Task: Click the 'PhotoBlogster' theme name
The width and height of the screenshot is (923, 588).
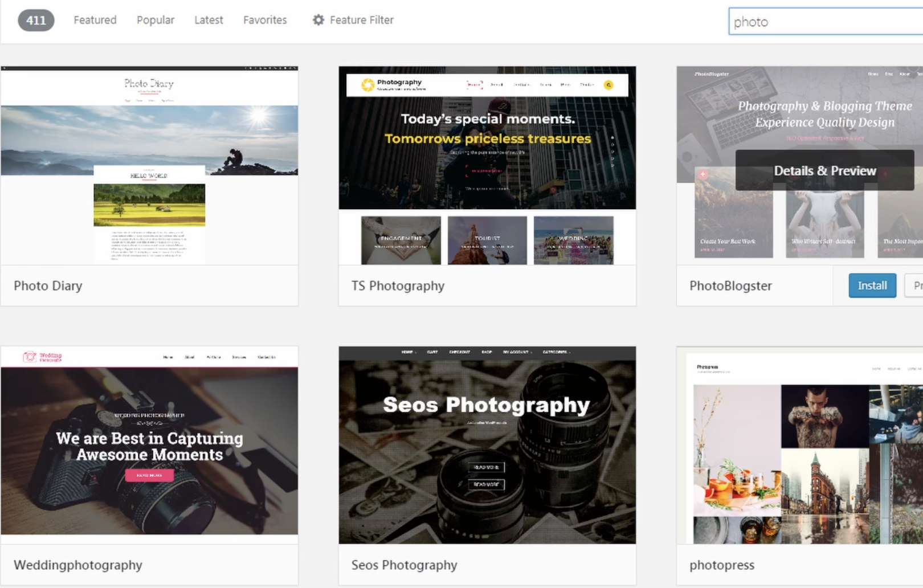Action: click(730, 285)
